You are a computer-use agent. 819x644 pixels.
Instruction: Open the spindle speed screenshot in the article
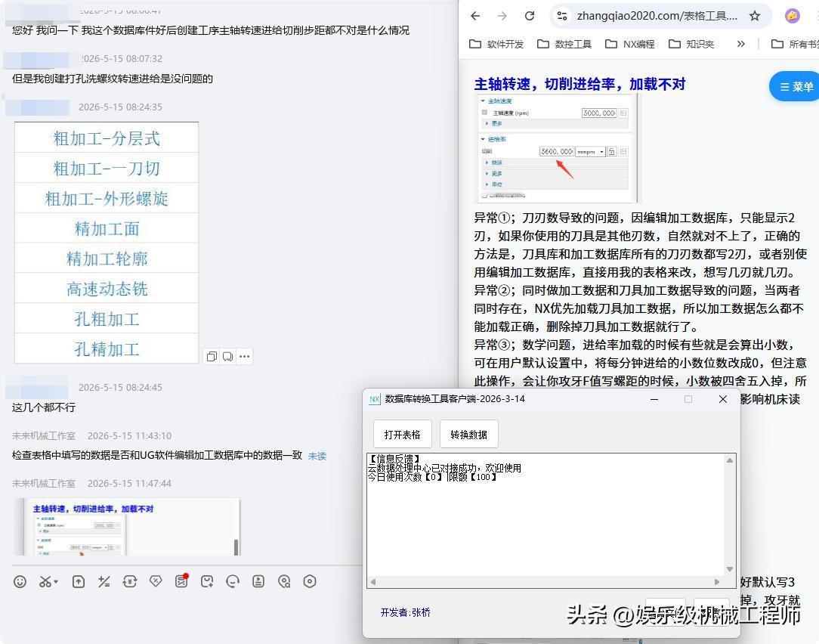[x=557, y=148]
